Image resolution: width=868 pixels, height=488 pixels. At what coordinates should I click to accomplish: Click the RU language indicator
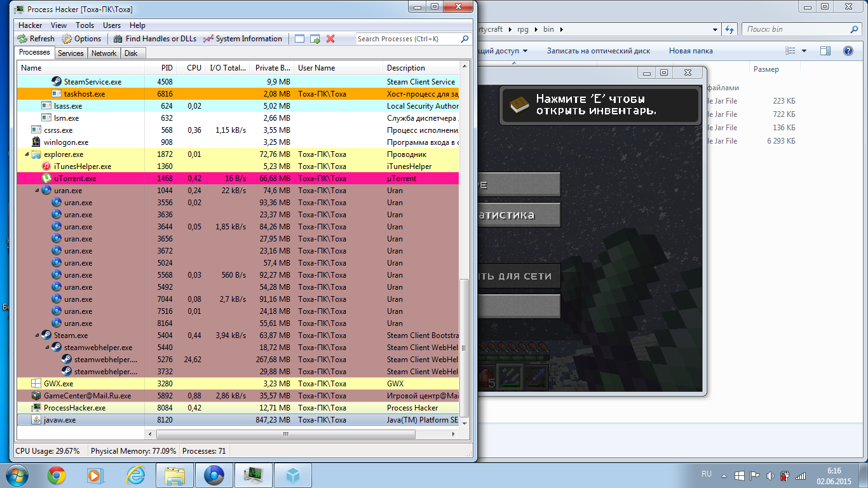tap(707, 474)
